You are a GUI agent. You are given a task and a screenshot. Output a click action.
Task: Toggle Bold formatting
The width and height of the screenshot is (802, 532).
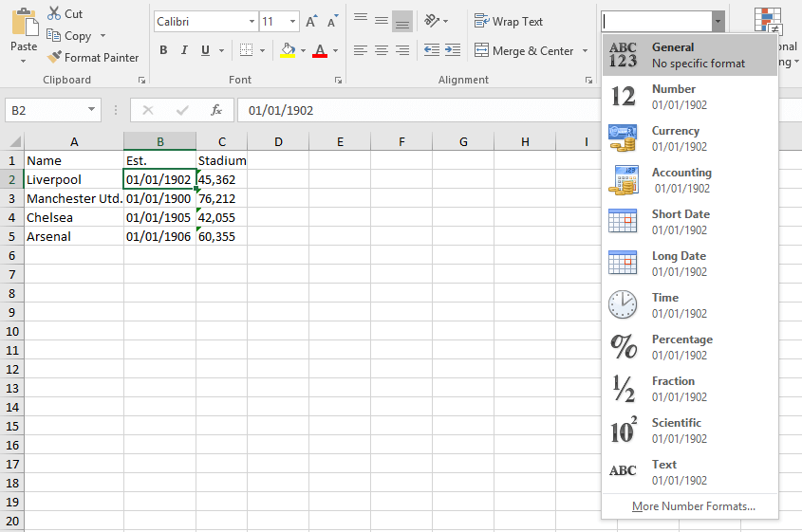[x=163, y=50]
